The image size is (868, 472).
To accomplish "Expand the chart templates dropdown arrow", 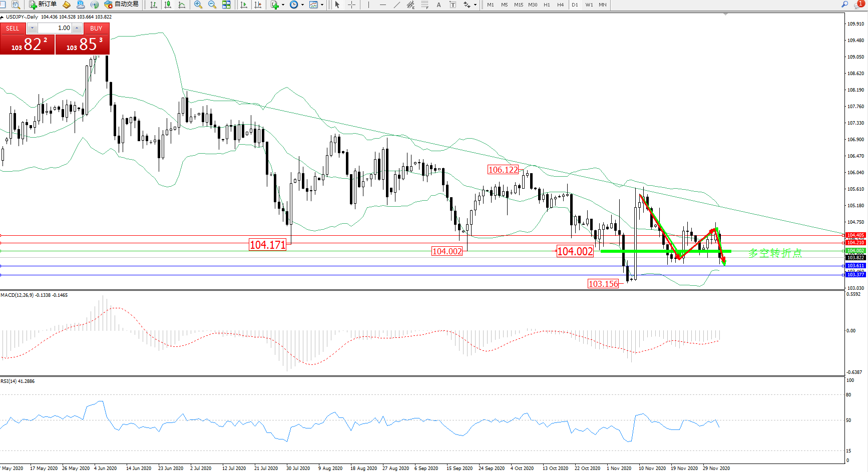I will (322, 5).
